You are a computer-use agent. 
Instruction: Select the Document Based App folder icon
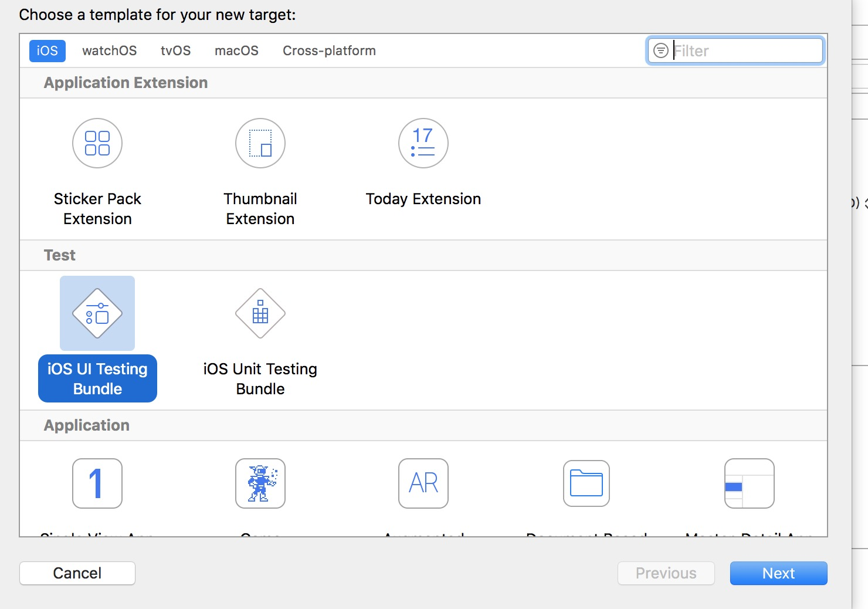(x=586, y=483)
